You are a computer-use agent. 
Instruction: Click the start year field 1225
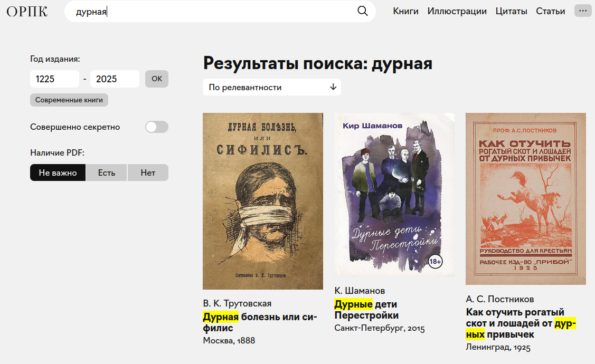[x=54, y=79]
